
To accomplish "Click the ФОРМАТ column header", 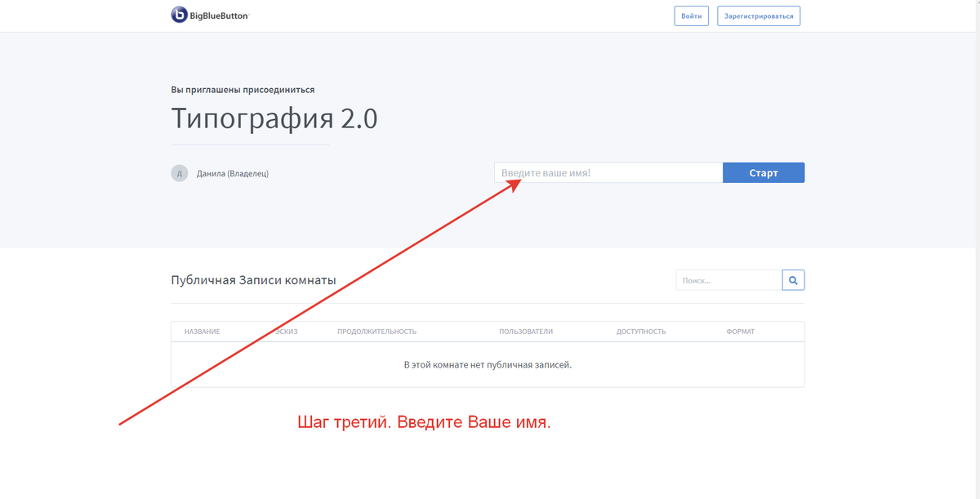I will (740, 332).
